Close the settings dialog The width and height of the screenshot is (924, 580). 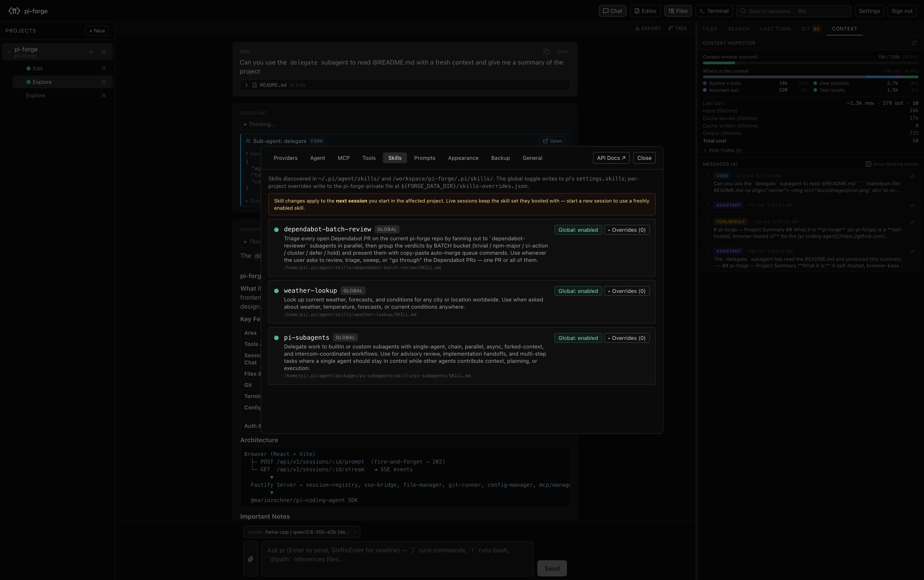[644, 158]
